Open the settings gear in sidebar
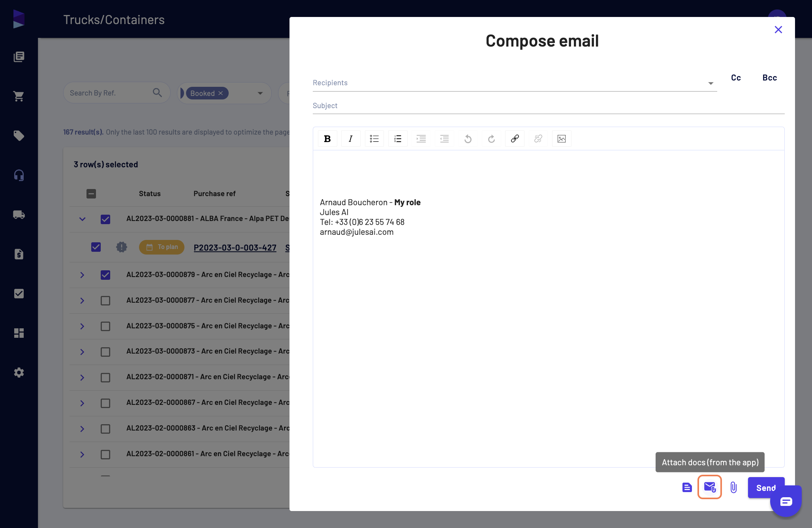Screen dimensions: 812x528 [19, 373]
